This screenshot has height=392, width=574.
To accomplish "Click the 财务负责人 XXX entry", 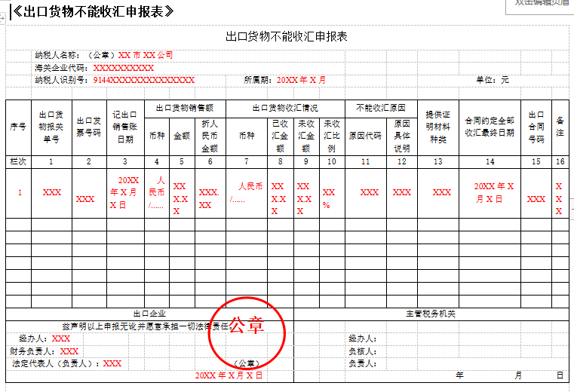I will [69, 351].
